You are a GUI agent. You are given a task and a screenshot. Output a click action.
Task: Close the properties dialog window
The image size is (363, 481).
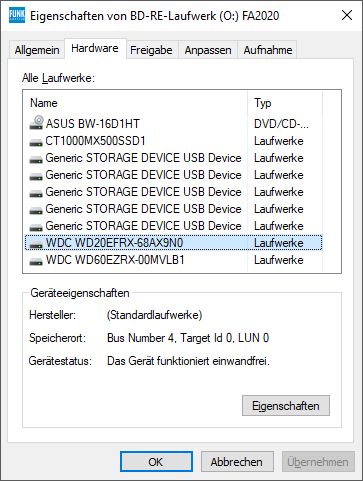tap(347, 15)
